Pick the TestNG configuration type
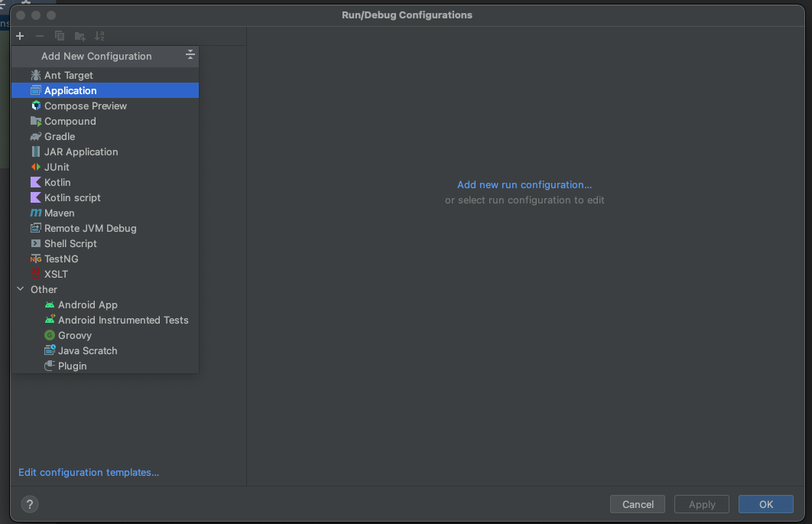 pos(60,259)
